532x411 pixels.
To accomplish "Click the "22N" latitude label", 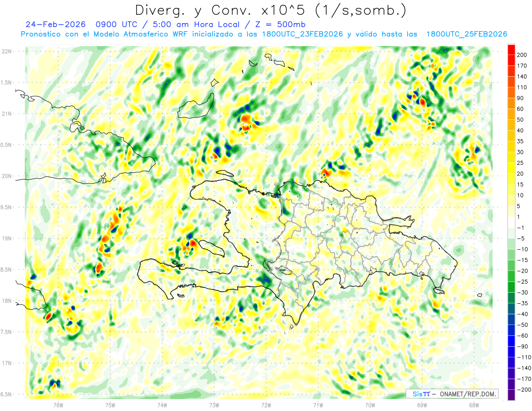I will [x=7, y=51].
